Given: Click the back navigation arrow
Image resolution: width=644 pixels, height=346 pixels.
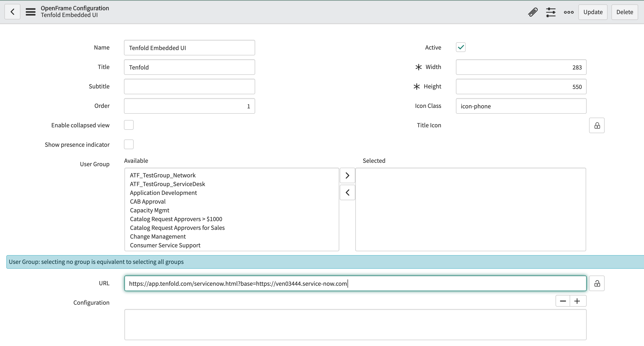Looking at the screenshot, I should click(x=12, y=11).
